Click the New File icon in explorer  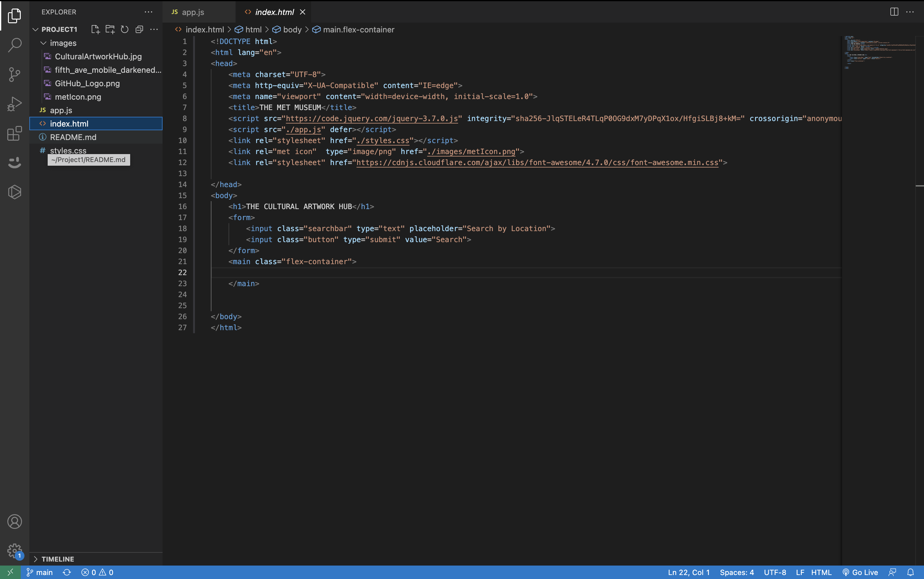pos(95,29)
